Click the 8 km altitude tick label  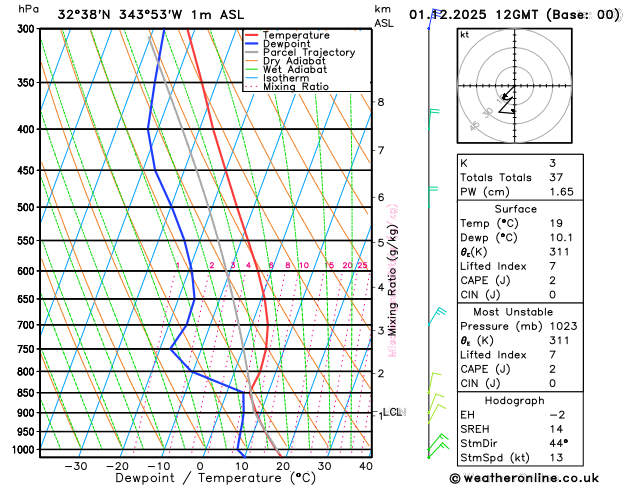coord(381,102)
